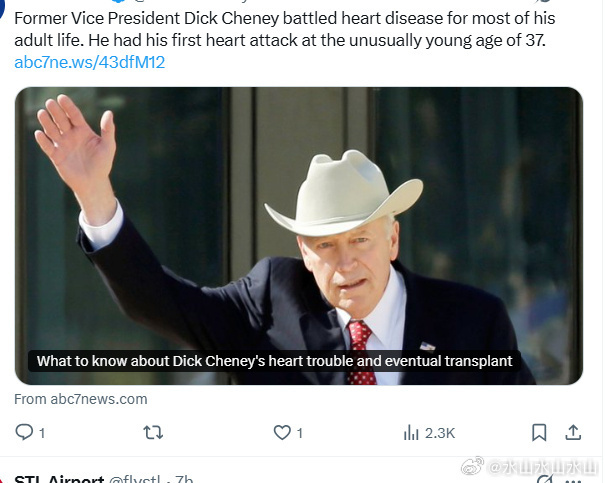The image size is (605, 483).
Task: Open more options on STL Airport tweet
Action: point(573,479)
